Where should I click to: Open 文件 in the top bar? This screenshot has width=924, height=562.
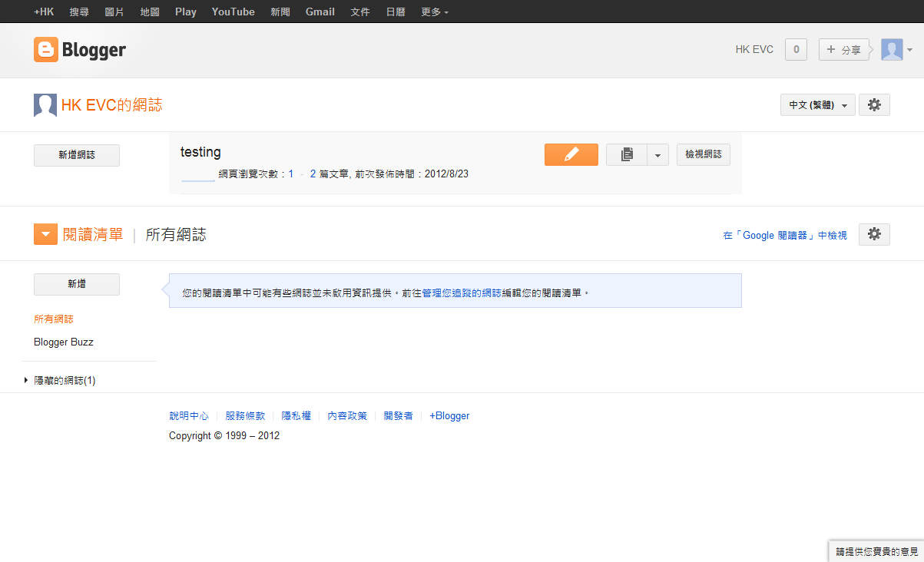pos(360,12)
